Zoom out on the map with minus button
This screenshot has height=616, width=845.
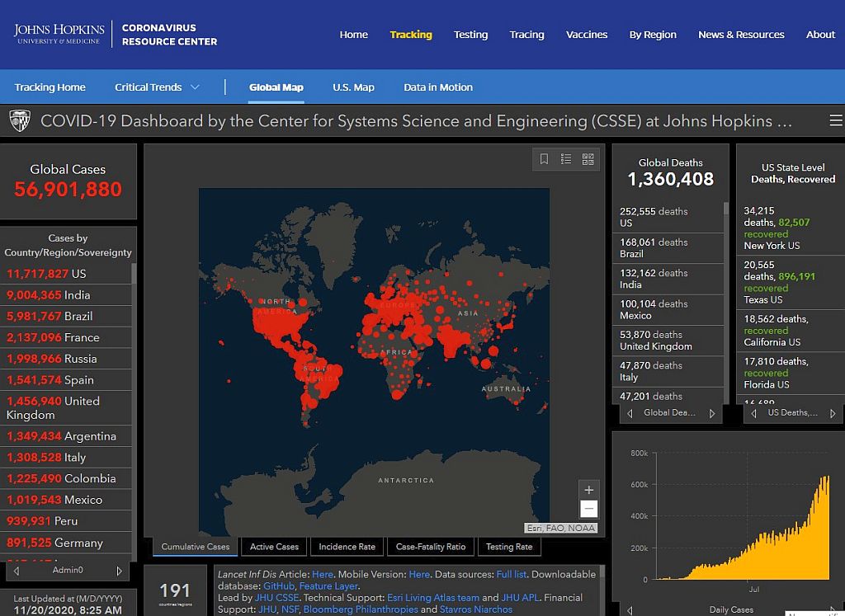(589, 508)
